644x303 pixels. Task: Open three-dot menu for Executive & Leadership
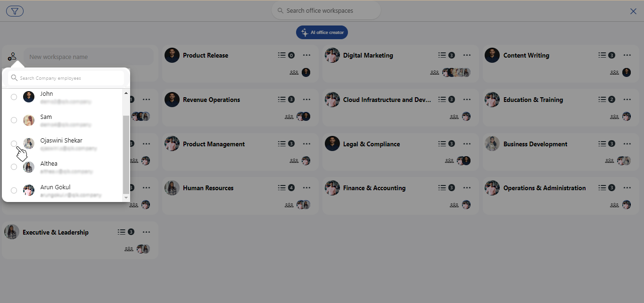pos(146,232)
